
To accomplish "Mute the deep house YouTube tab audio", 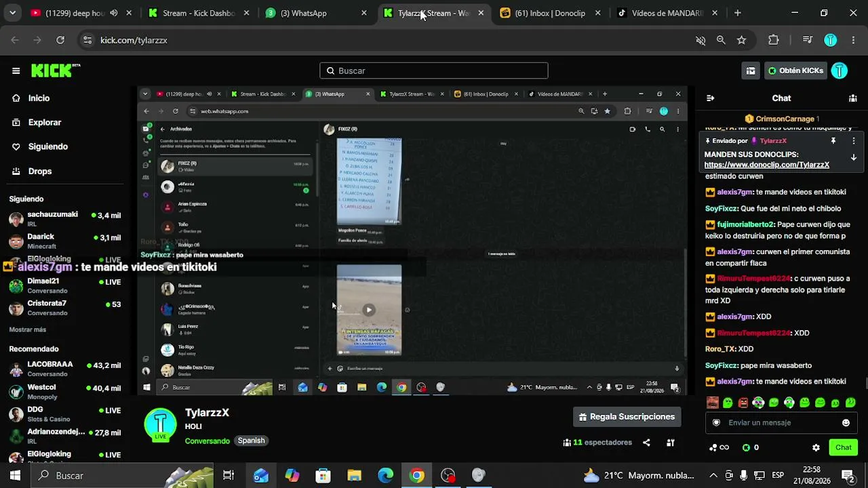I will 113,13.
